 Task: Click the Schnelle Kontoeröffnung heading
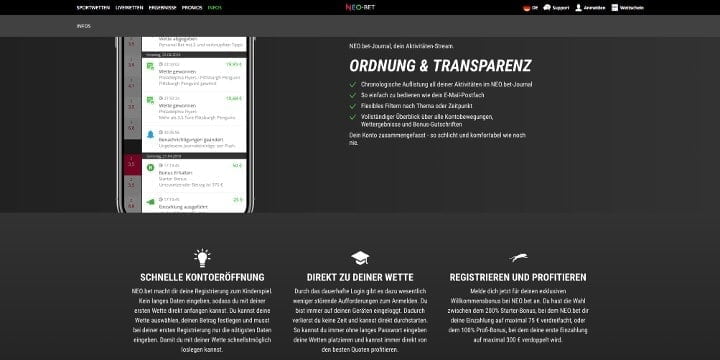point(202,277)
